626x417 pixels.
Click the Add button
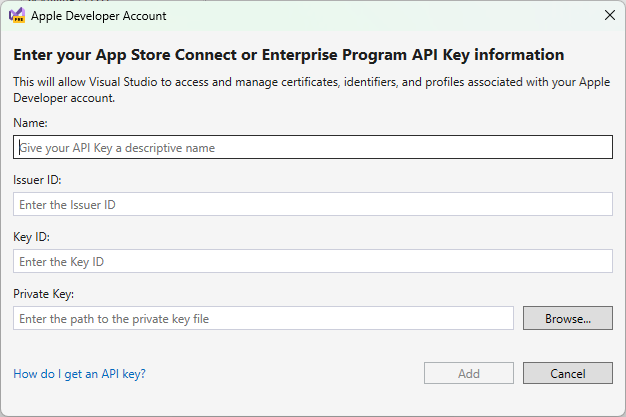(469, 373)
